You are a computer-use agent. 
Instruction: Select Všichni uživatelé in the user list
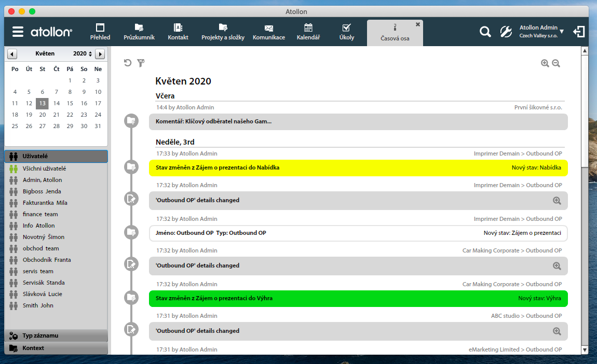coord(44,169)
